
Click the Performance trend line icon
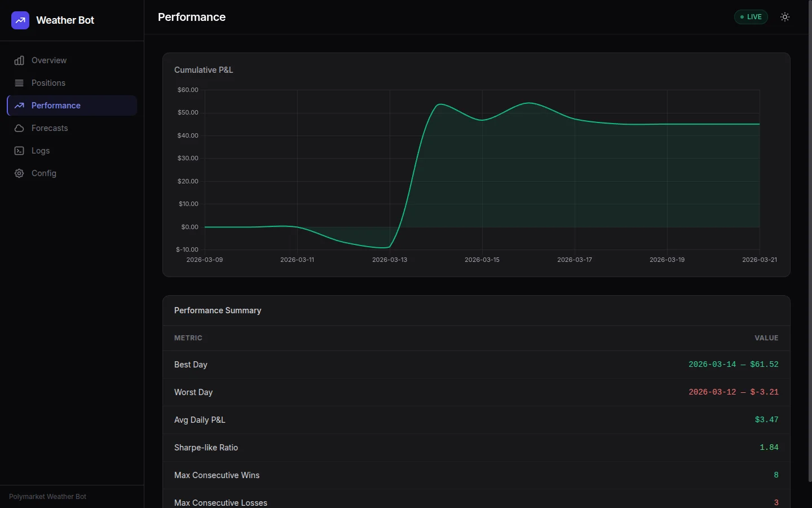pos(19,106)
